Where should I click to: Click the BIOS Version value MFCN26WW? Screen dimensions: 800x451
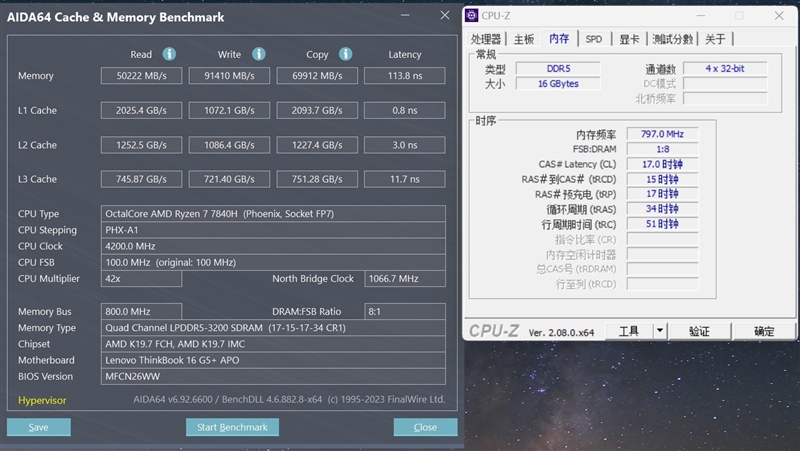pyautogui.click(x=273, y=377)
